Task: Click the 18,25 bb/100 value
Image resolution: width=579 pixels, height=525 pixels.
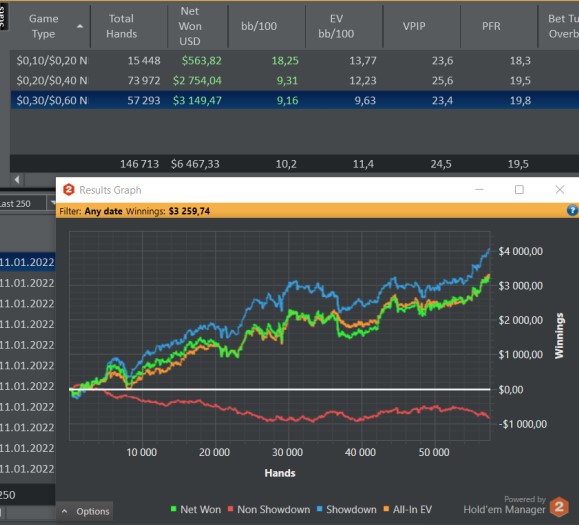Action: (285, 61)
